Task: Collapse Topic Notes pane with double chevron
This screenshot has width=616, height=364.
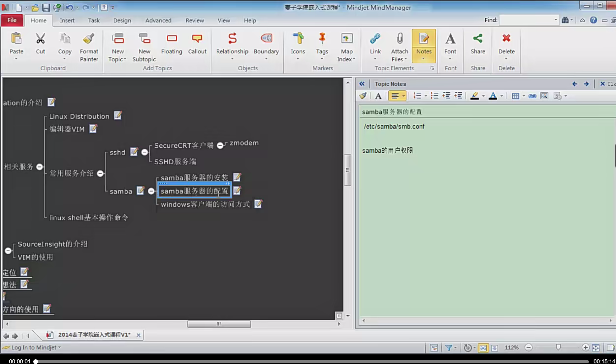Action: pos(362,84)
